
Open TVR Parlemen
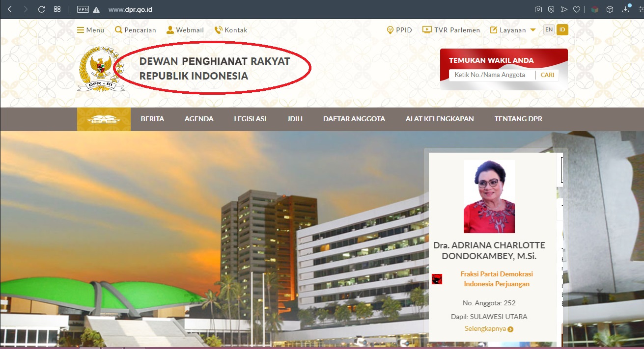[451, 30]
